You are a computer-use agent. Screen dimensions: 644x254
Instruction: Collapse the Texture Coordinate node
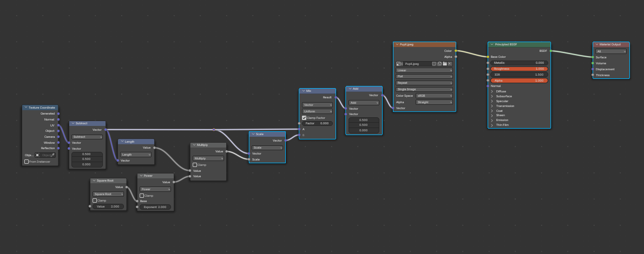[x=26, y=108]
